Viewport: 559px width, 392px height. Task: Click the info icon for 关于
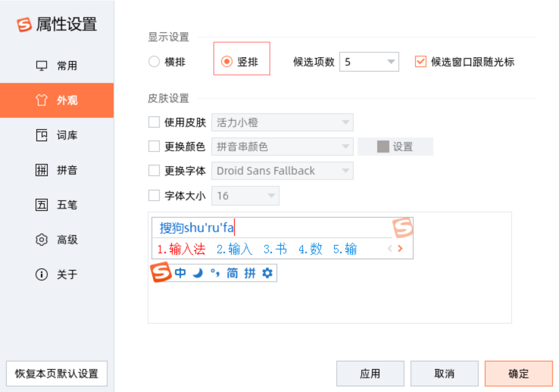tap(42, 274)
